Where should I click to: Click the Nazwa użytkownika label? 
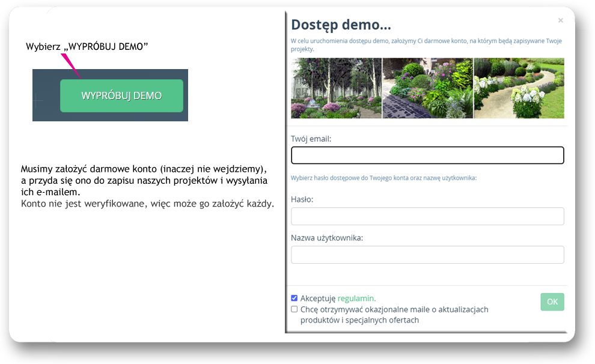click(326, 238)
